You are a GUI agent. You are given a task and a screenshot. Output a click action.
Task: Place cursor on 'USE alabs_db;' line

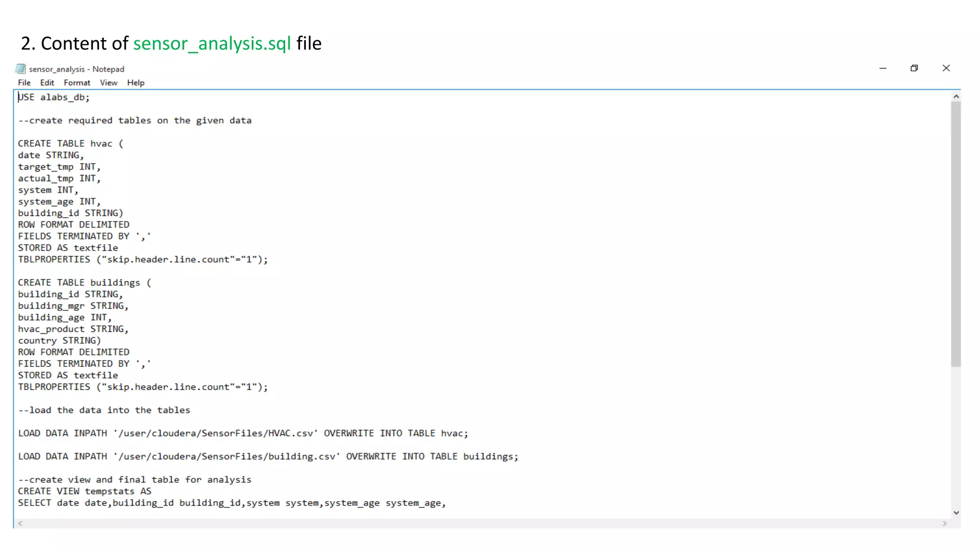pyautogui.click(x=54, y=97)
